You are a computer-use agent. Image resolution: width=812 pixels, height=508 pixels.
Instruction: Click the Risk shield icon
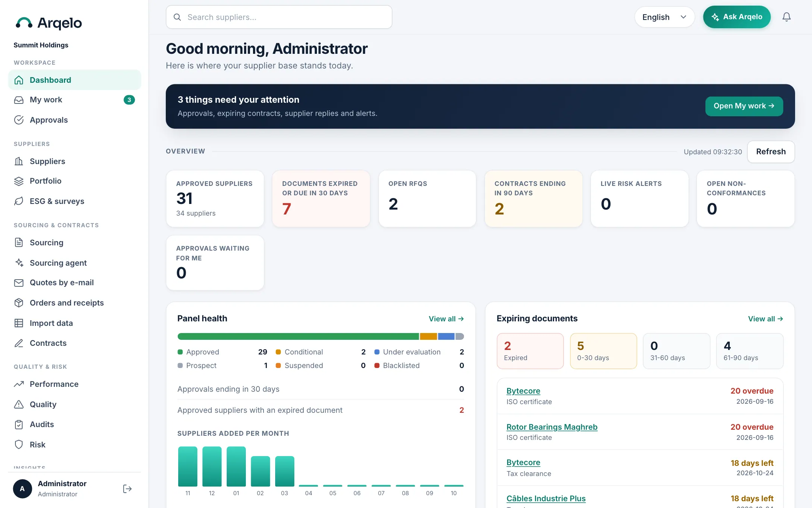tap(19, 445)
